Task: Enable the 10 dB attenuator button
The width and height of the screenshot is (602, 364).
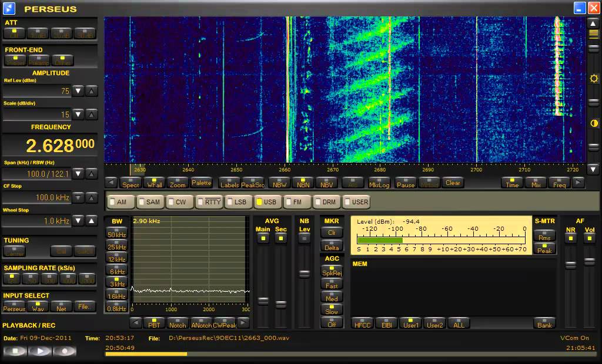Action: [x=38, y=33]
